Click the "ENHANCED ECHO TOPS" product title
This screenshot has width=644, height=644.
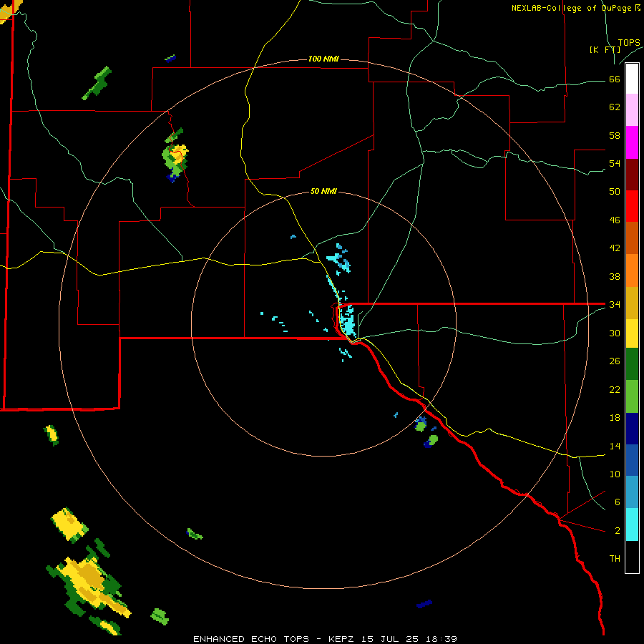251,639
